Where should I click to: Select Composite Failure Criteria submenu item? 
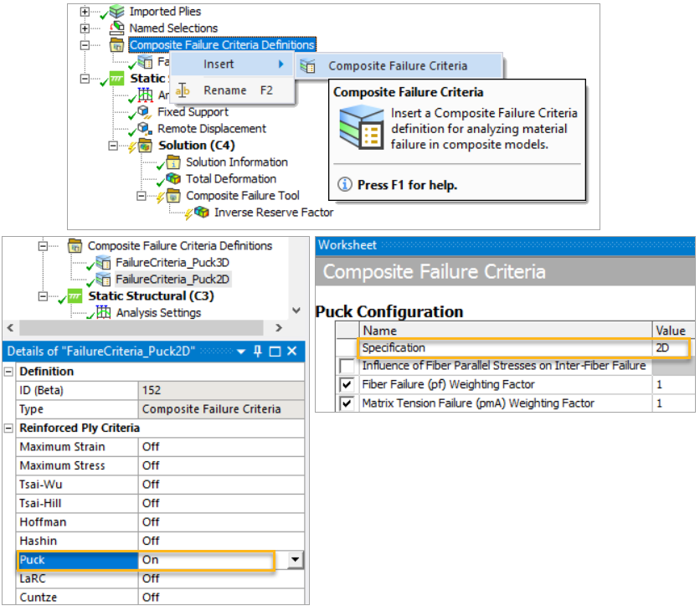tap(399, 66)
